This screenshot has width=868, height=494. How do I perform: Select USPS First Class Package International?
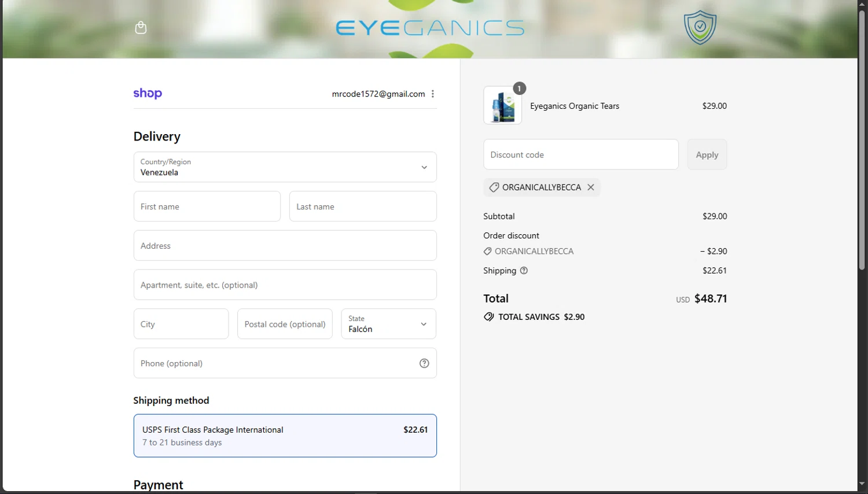click(285, 436)
